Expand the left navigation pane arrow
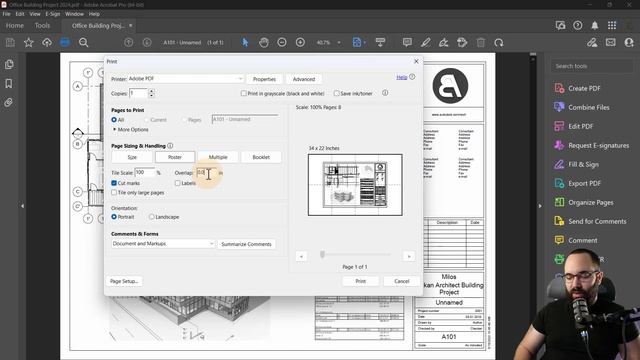This screenshot has height=360, width=640. [x=22, y=206]
